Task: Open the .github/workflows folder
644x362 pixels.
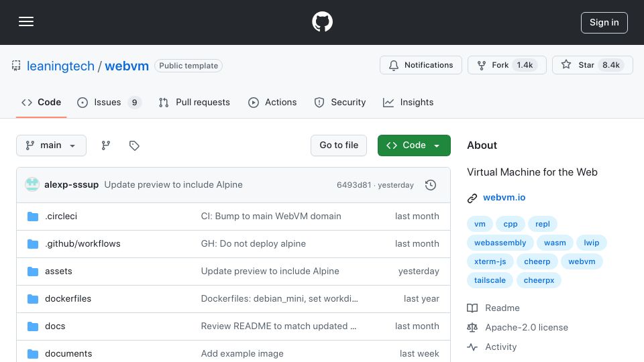Action: pos(83,244)
